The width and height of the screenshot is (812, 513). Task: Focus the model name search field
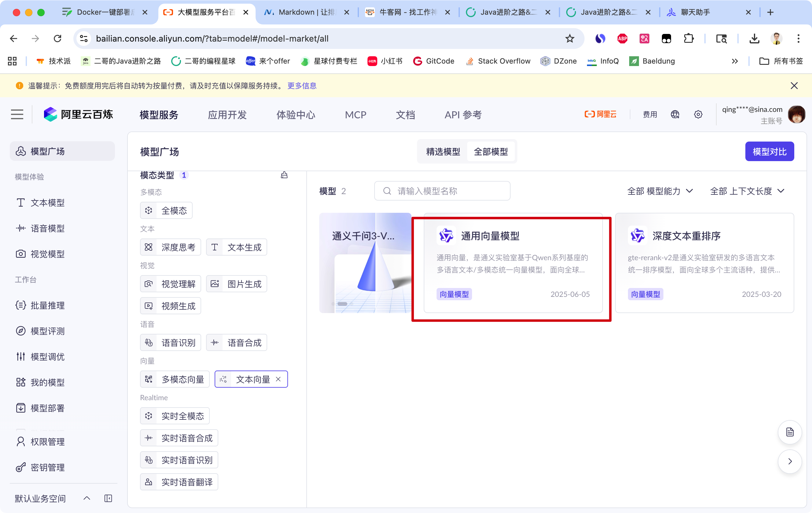442,191
